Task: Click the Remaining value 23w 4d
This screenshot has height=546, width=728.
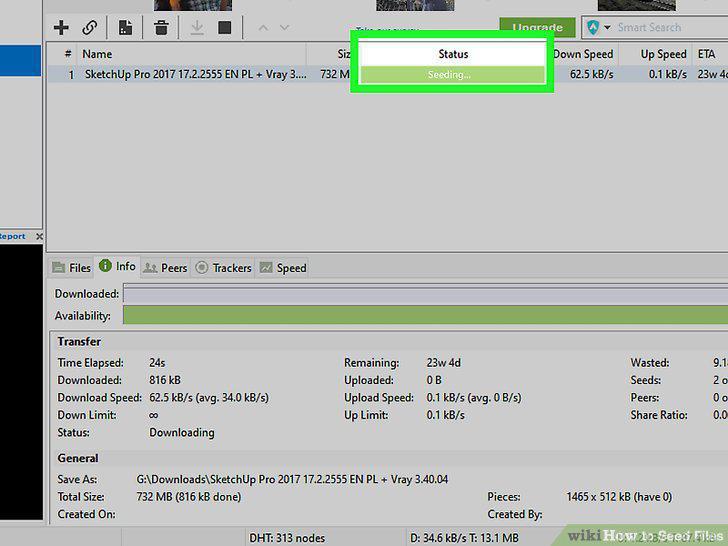Action: (443, 363)
